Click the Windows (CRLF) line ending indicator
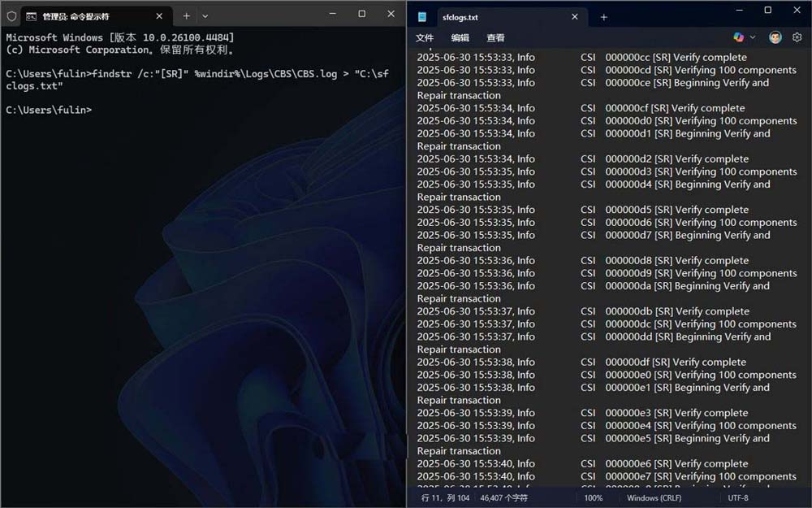 654,497
